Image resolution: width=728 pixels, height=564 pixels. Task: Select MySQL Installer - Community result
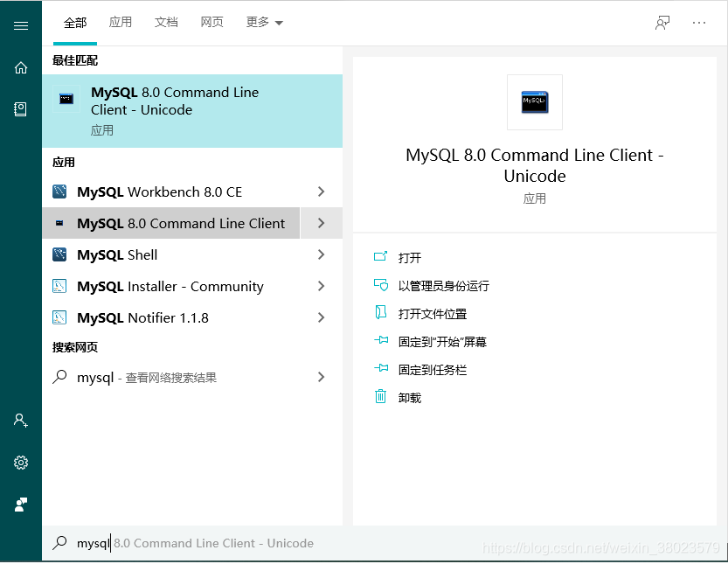pyautogui.click(x=171, y=286)
